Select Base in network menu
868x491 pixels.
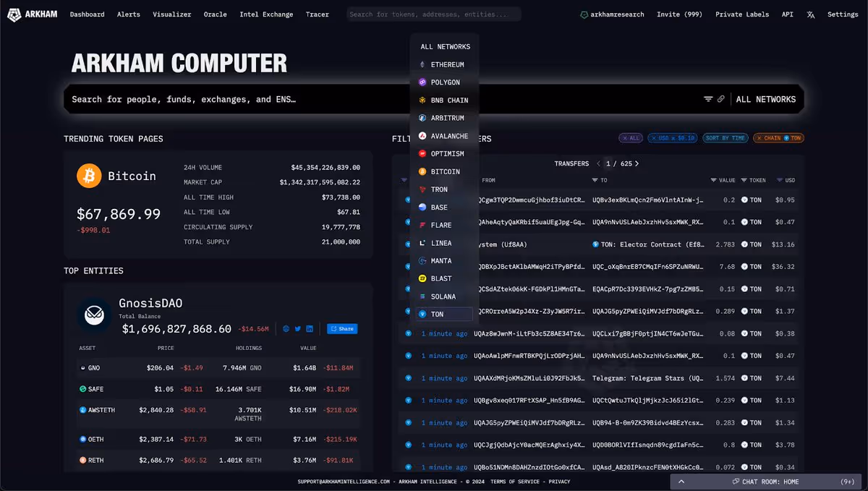445,207
